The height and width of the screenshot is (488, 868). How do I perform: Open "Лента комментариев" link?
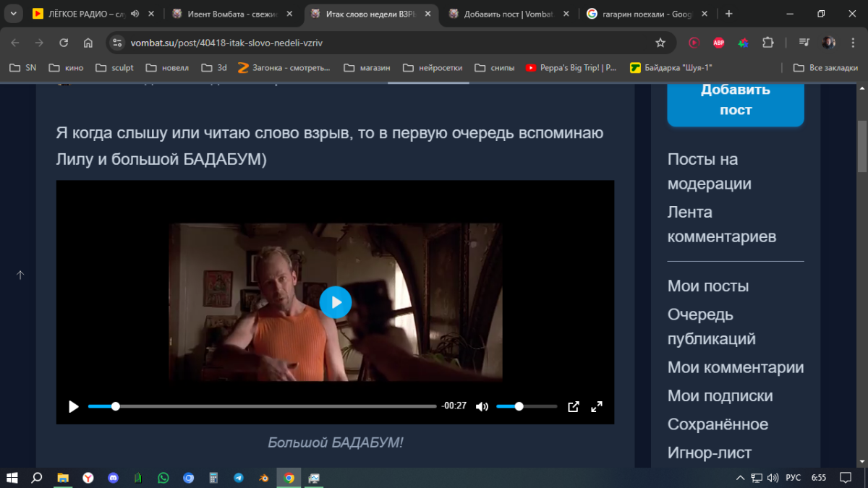pyautogui.click(x=722, y=224)
